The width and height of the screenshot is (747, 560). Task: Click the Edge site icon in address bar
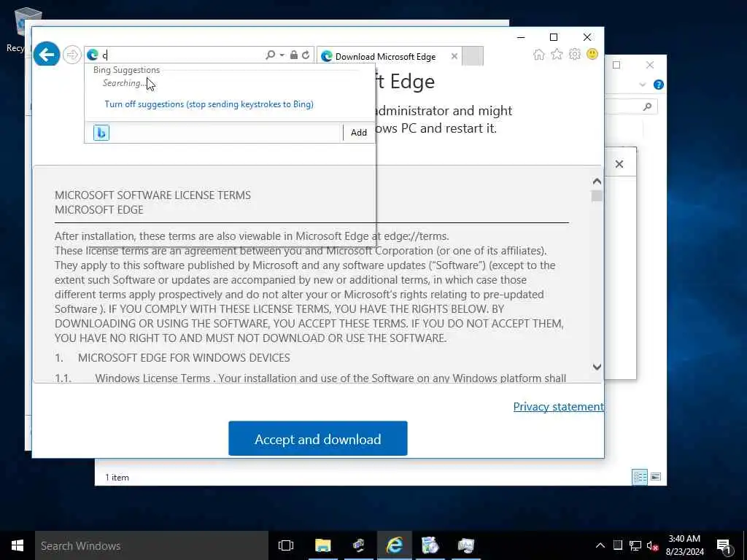(x=93, y=55)
